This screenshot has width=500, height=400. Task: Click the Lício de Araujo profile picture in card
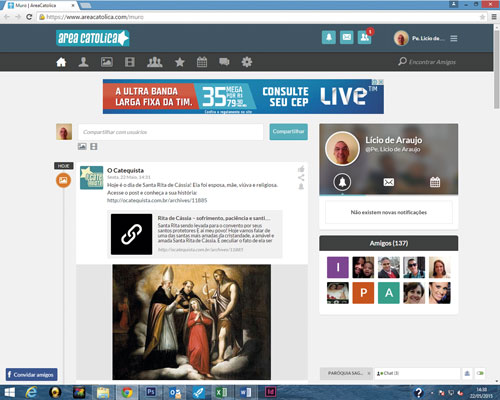342,149
